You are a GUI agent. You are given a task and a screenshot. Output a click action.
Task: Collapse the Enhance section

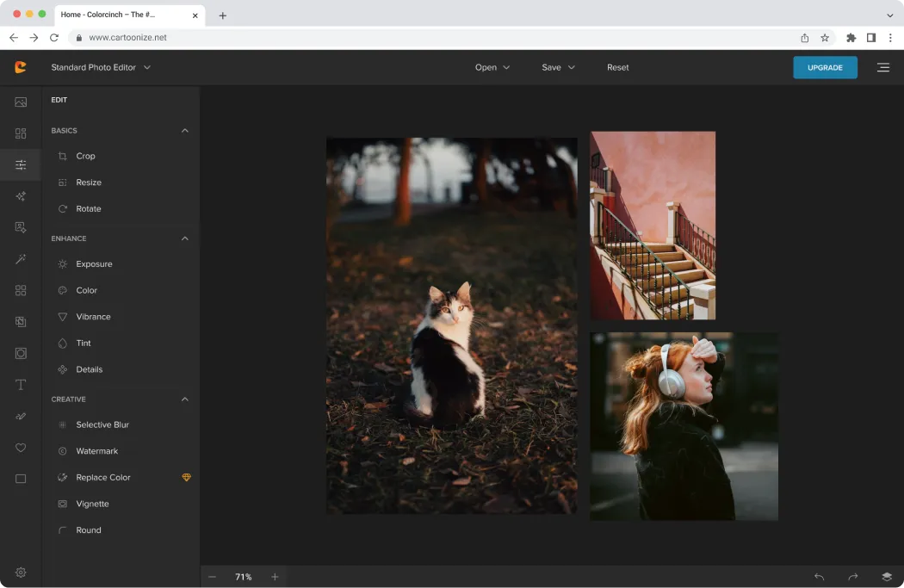coord(184,238)
